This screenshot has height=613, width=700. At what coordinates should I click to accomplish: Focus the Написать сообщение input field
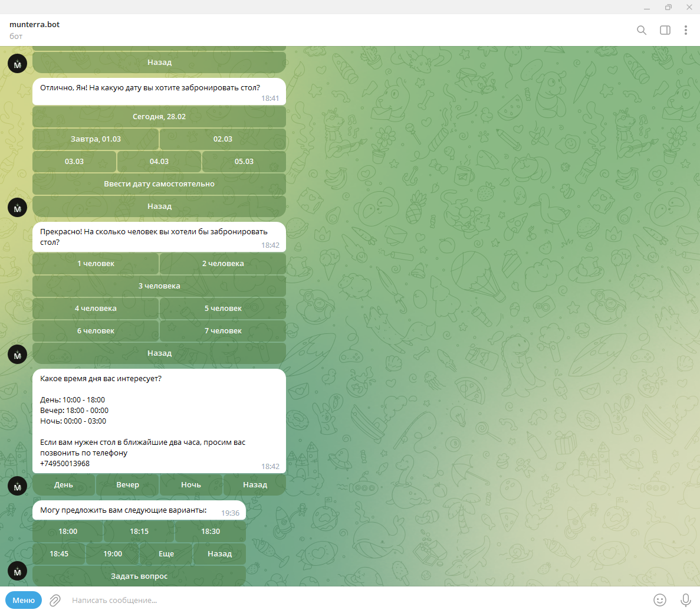[357, 600]
